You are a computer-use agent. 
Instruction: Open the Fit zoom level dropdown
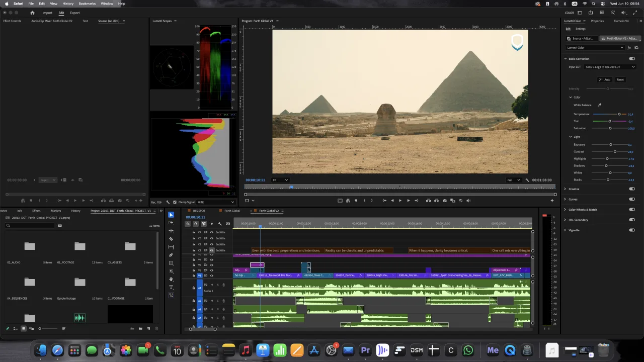[x=280, y=180]
